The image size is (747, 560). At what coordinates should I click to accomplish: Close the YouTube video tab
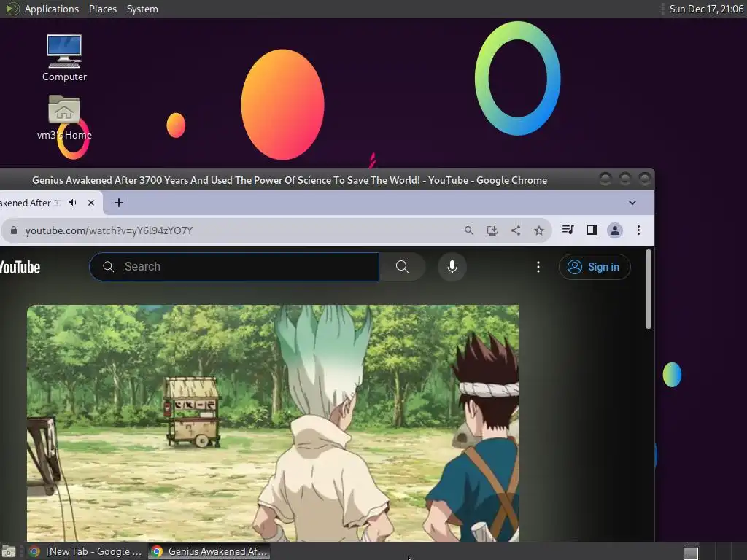tap(91, 203)
